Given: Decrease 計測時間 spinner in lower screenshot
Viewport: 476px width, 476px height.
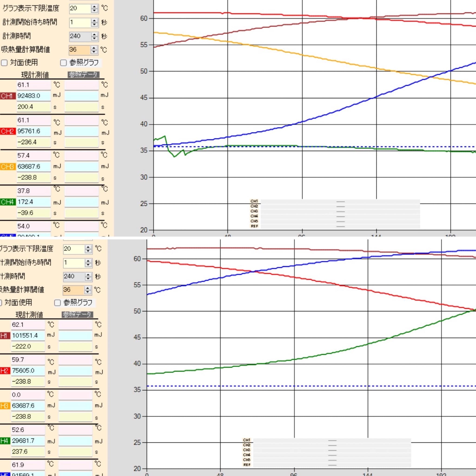Looking at the screenshot, I should pos(88,279).
